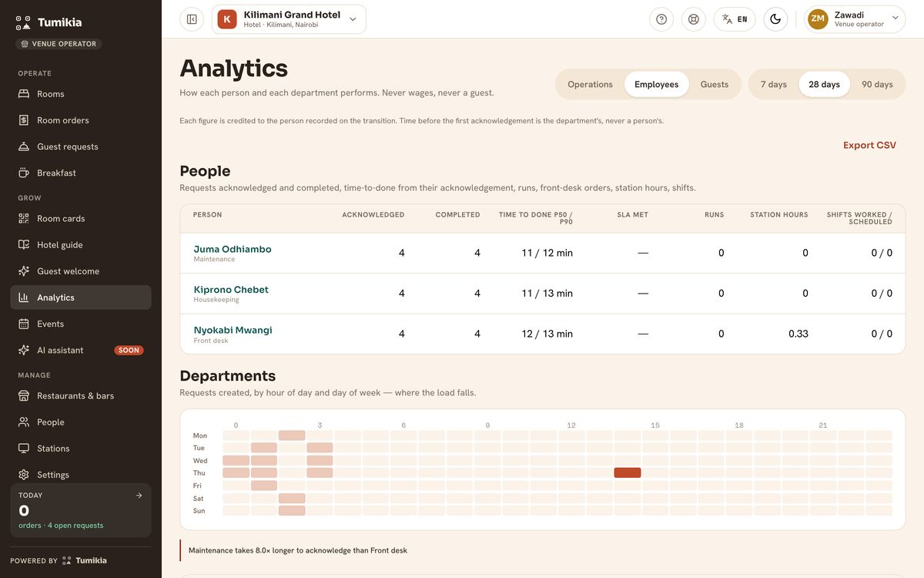Select Events label in sidebar

pyautogui.click(x=50, y=324)
